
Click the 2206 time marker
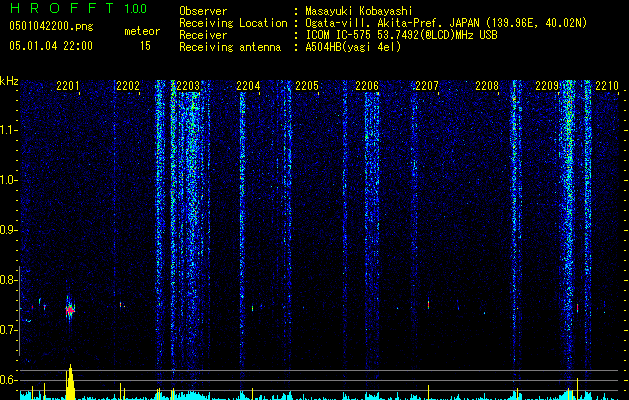pos(367,85)
